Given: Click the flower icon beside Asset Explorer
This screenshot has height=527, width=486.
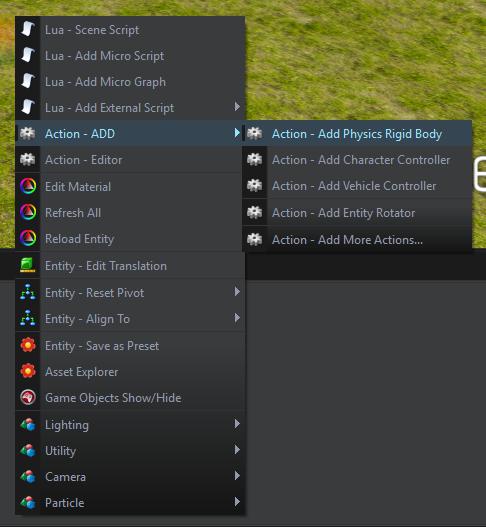Looking at the screenshot, I should [x=28, y=371].
